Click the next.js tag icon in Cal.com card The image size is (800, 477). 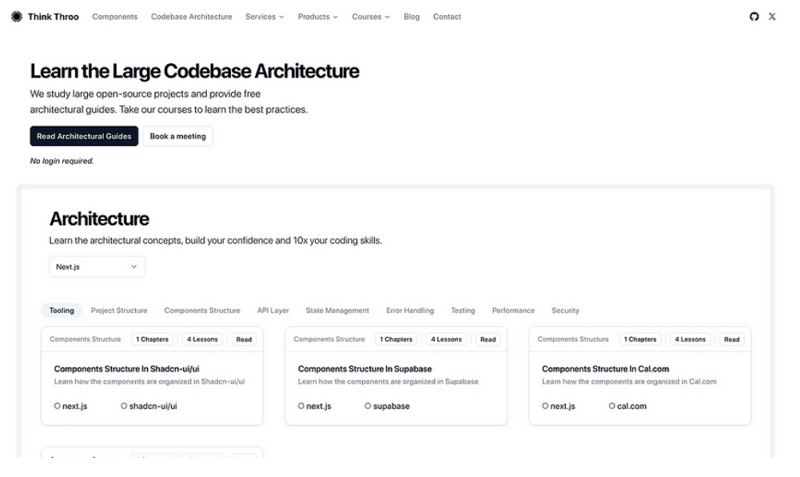[545, 406]
